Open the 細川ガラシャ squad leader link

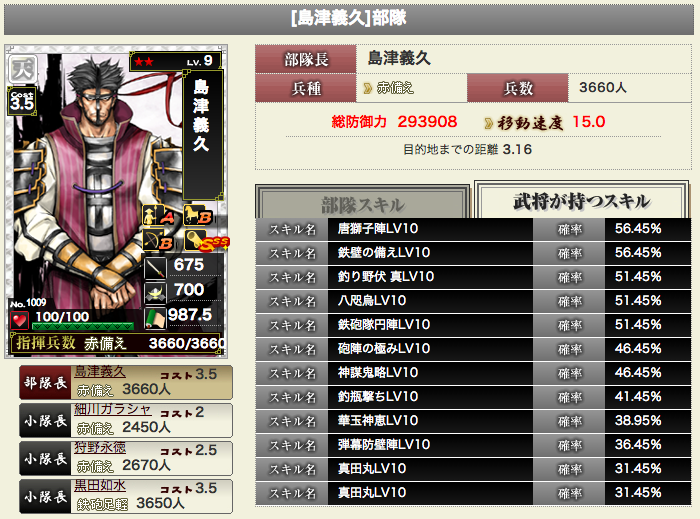pos(112,409)
